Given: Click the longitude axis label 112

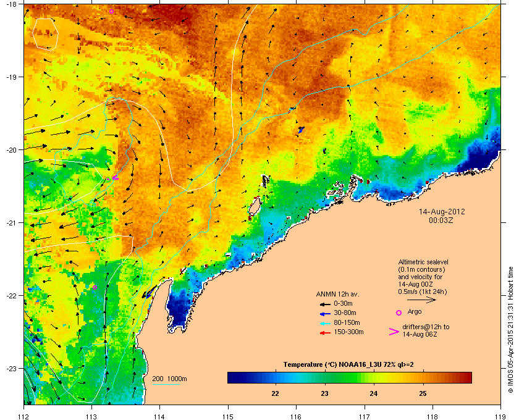Looking at the screenshot, I should point(24,417).
